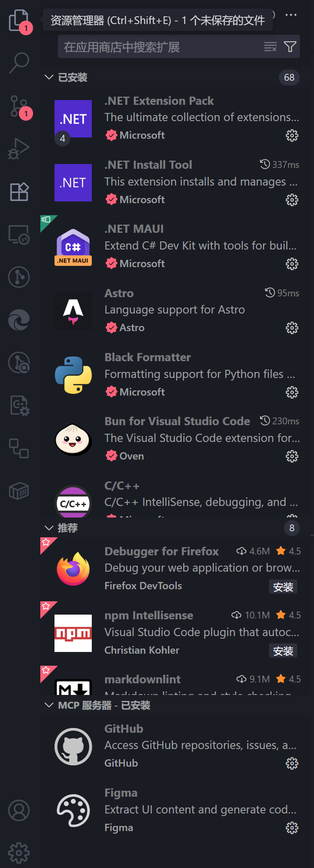Open the Search view
Image resolution: width=314 pixels, height=868 pixels.
click(18, 62)
